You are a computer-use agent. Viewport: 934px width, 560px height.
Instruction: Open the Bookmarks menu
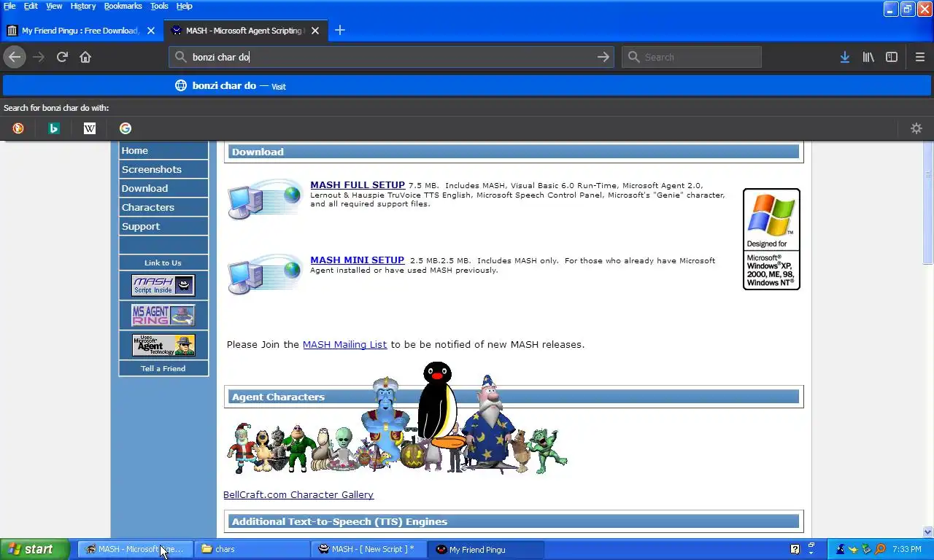click(123, 6)
